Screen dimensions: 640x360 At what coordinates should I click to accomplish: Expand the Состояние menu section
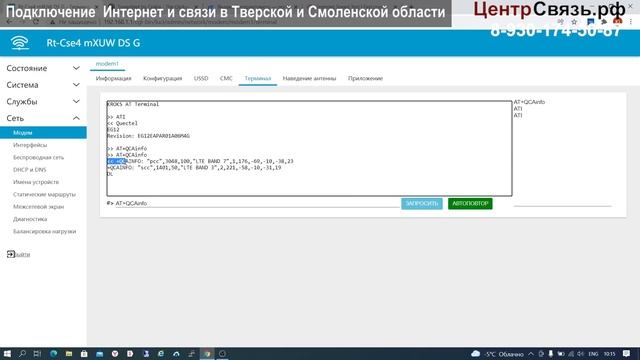coord(43,68)
